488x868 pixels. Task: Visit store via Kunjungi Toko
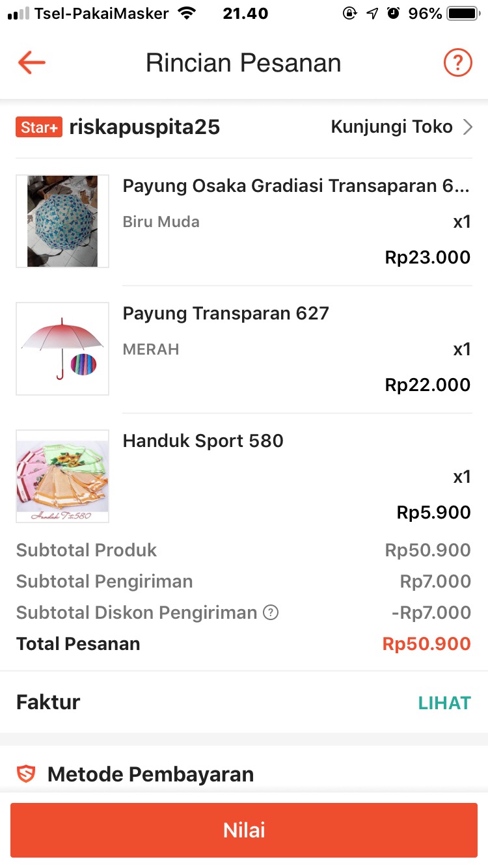392,127
